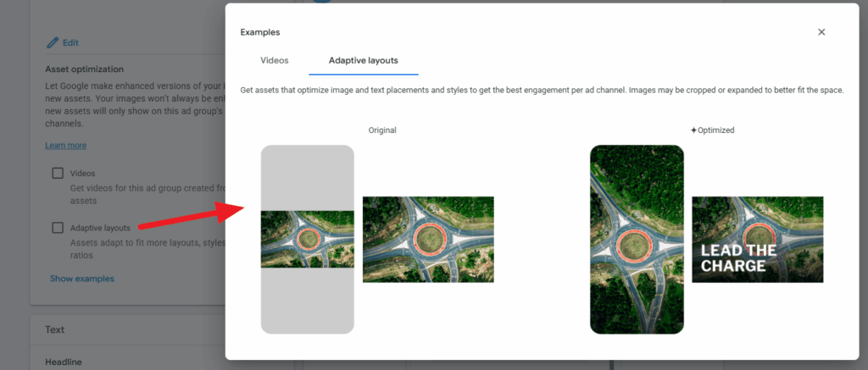
Task: Click the Asset optimization heading
Action: pyautogui.click(x=84, y=69)
